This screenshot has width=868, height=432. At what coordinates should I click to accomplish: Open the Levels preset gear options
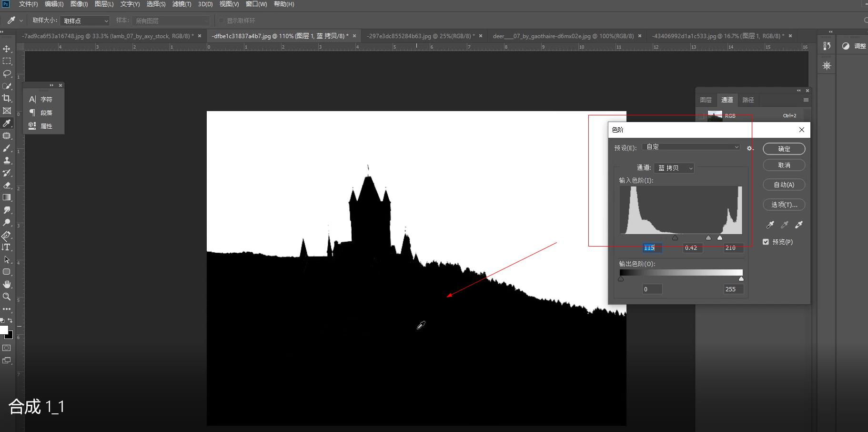click(750, 148)
